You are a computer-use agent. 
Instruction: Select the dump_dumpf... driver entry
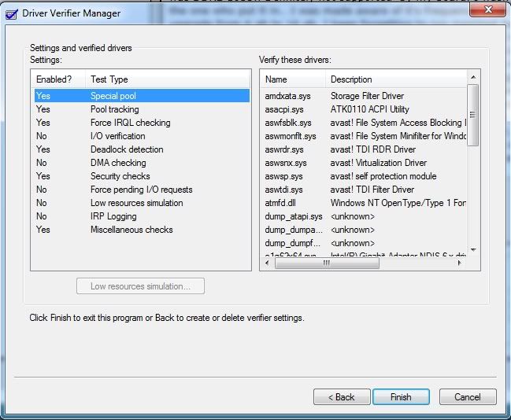[x=293, y=243]
